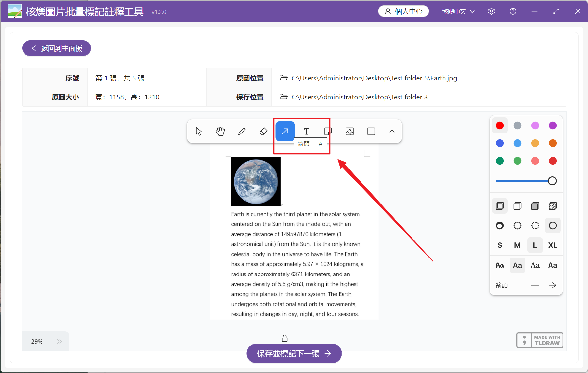Set size to M
This screenshot has width=588, height=373.
pyautogui.click(x=517, y=245)
